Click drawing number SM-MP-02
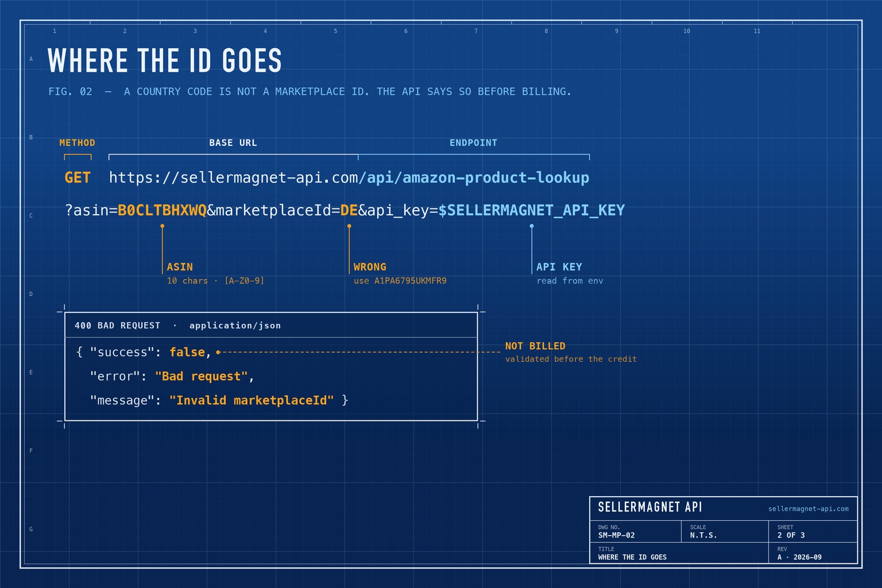The width and height of the screenshot is (882, 588). point(616,535)
